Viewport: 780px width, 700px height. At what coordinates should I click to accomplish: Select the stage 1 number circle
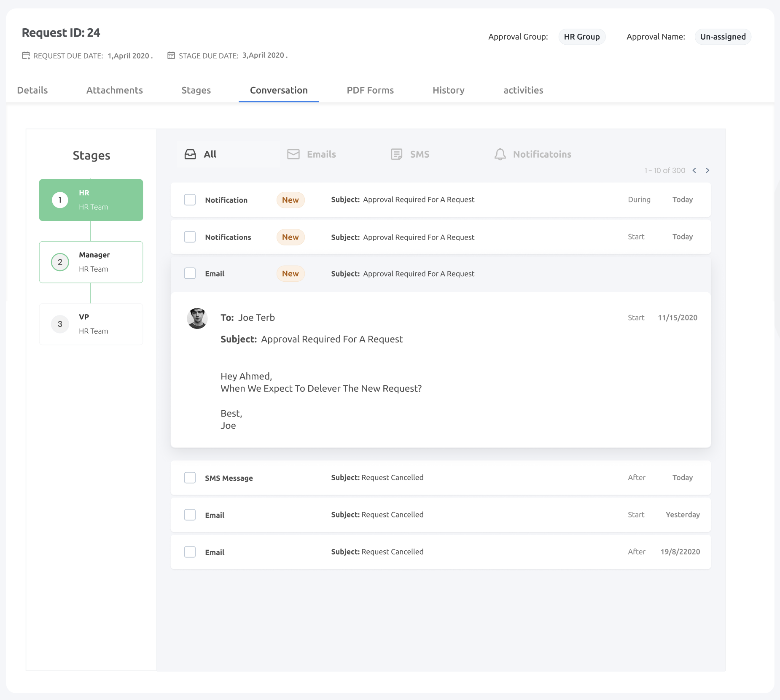click(x=60, y=200)
